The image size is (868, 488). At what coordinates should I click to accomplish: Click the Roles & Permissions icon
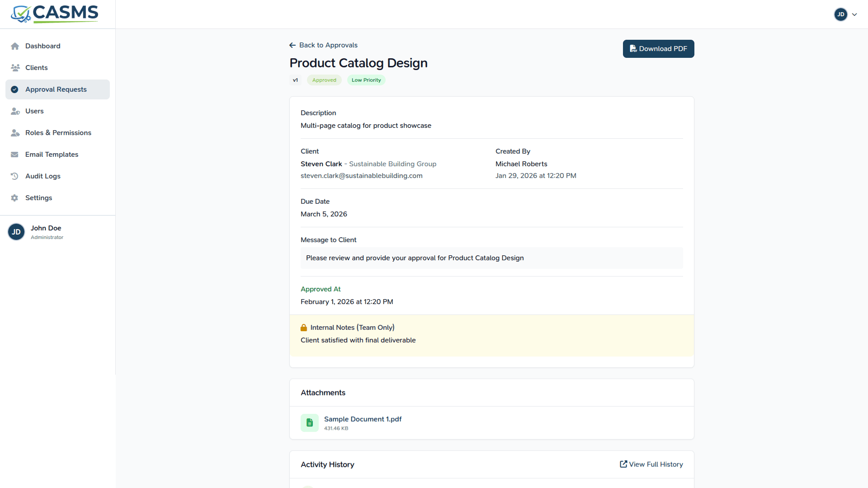coord(15,133)
